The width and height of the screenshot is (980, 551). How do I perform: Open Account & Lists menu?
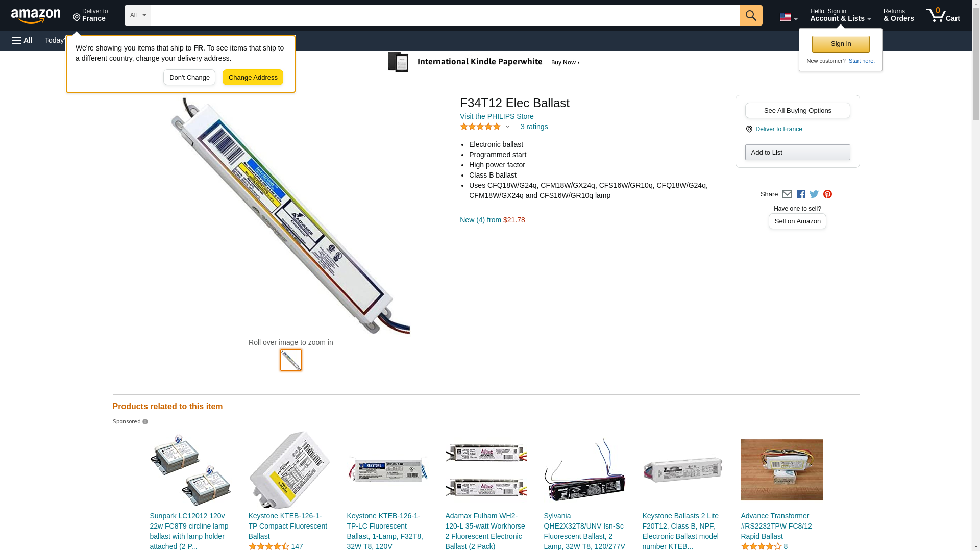840,15
